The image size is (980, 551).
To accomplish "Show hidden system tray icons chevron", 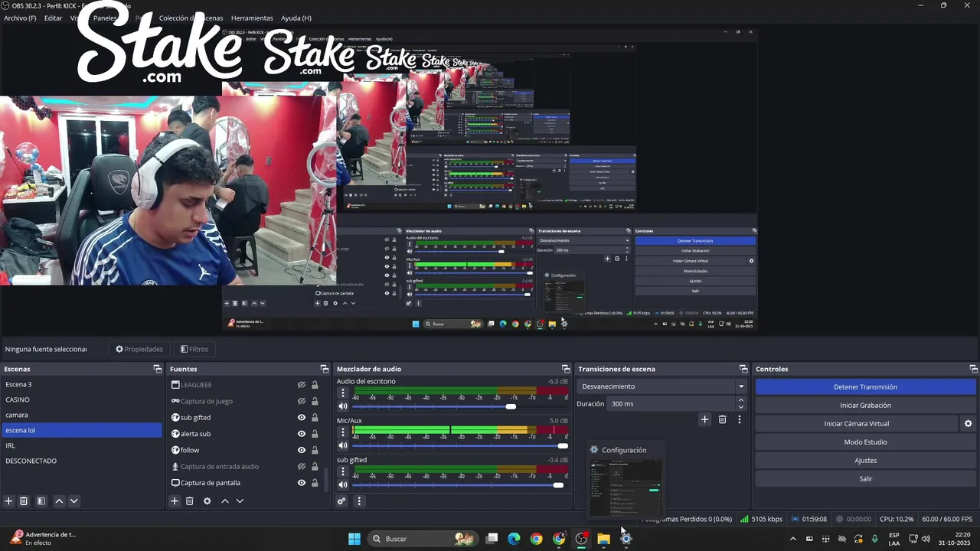I will 792,539.
